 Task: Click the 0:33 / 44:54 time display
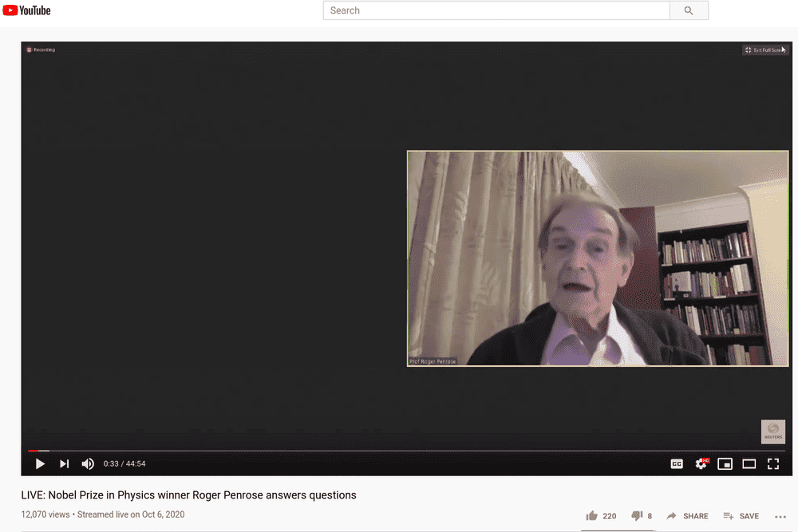124,464
